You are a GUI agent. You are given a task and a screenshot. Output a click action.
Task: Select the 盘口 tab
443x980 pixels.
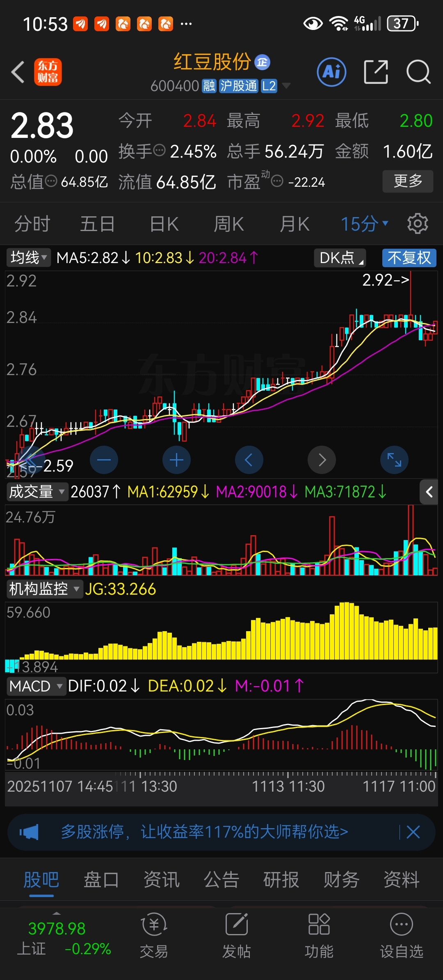pyautogui.click(x=101, y=880)
